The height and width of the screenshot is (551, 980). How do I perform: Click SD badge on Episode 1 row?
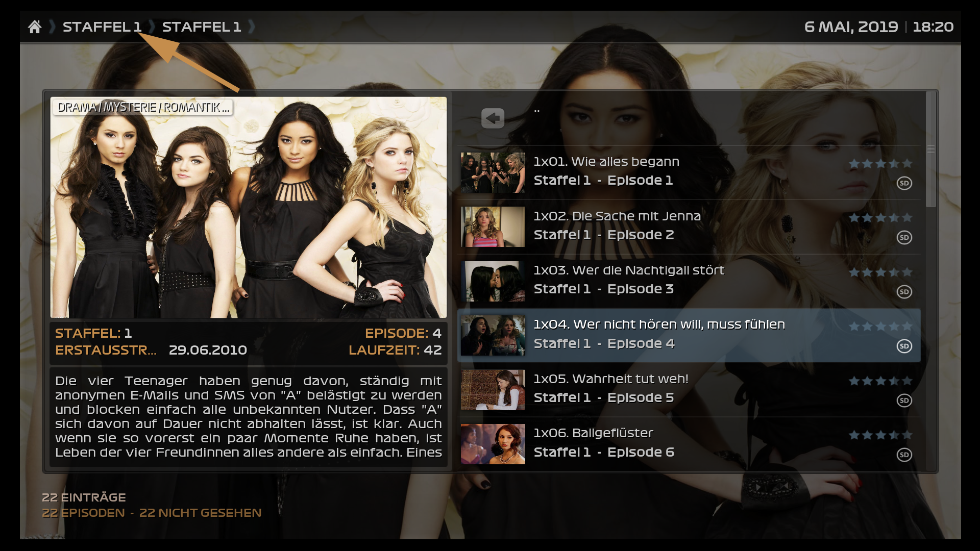[x=904, y=183]
